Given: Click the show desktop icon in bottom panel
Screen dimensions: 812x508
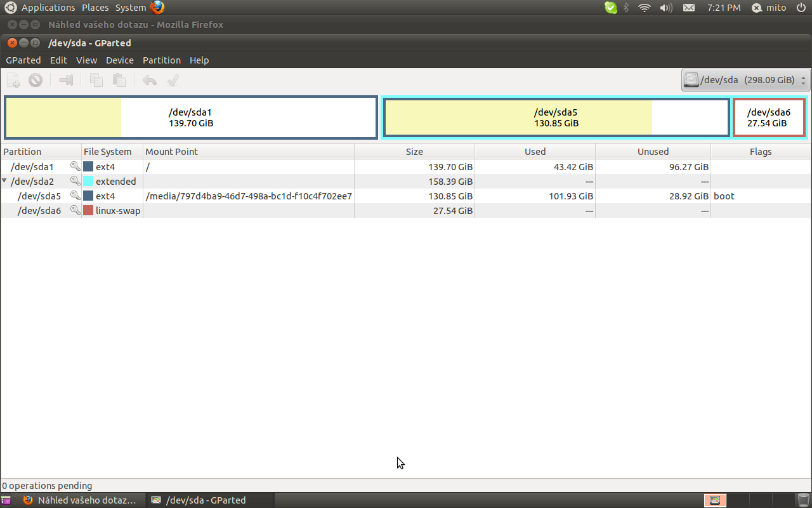Looking at the screenshot, I should (x=6, y=500).
